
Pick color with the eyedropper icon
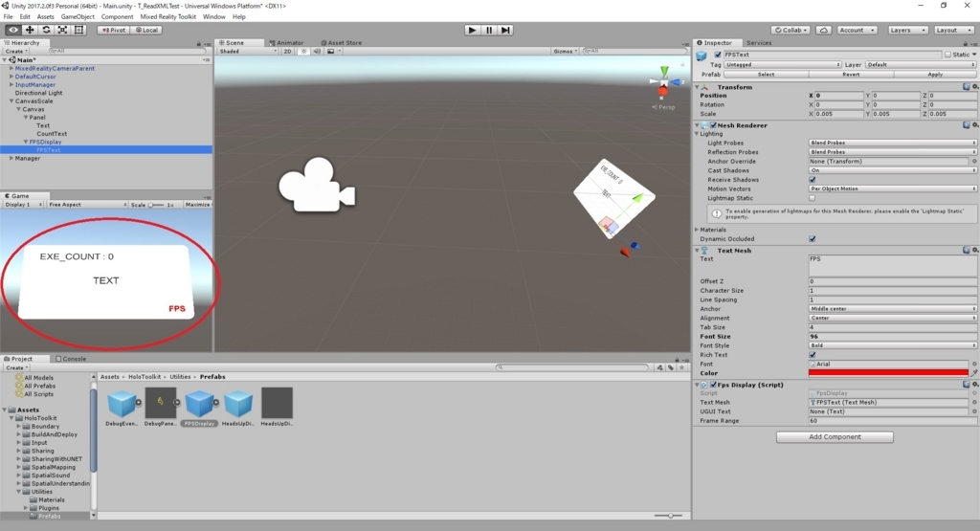point(973,373)
